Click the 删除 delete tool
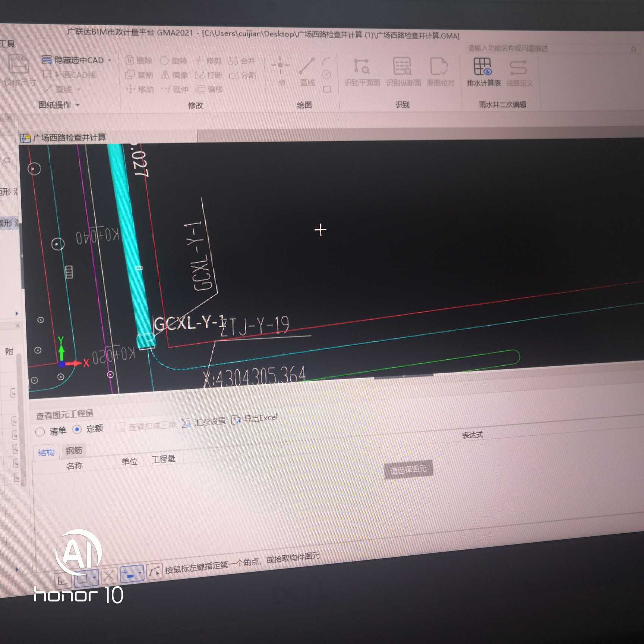The width and height of the screenshot is (644, 644). (x=139, y=60)
